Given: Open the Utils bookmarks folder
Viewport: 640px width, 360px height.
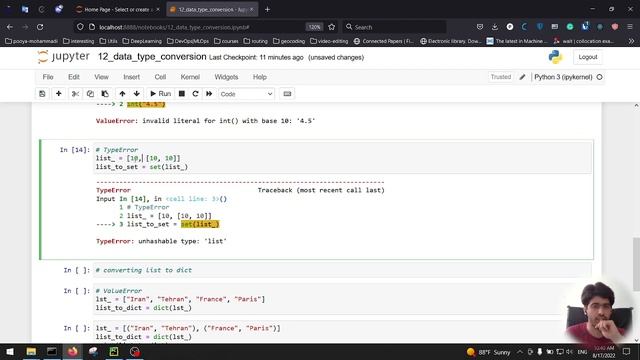Looking at the screenshot, I should coord(109,41).
